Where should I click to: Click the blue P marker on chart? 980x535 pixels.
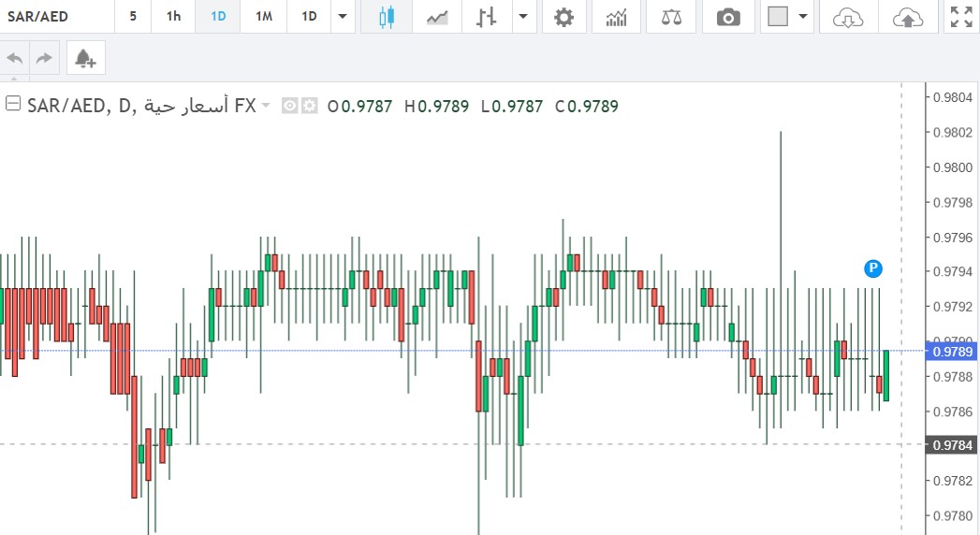[x=872, y=268]
